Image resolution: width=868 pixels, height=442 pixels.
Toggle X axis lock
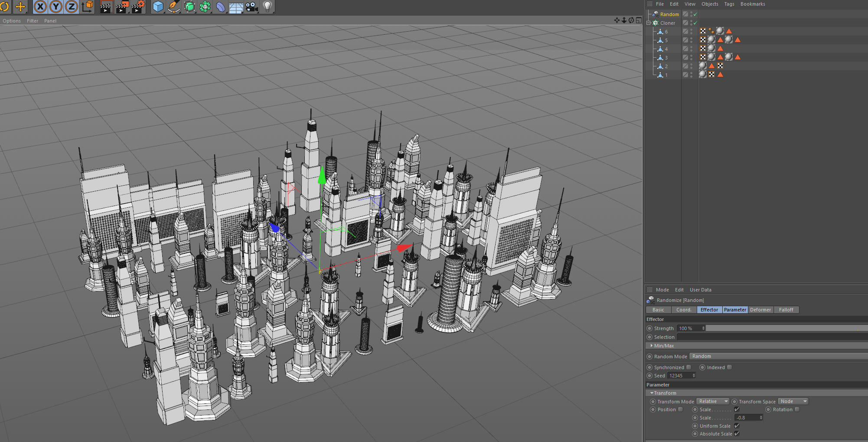[40, 7]
